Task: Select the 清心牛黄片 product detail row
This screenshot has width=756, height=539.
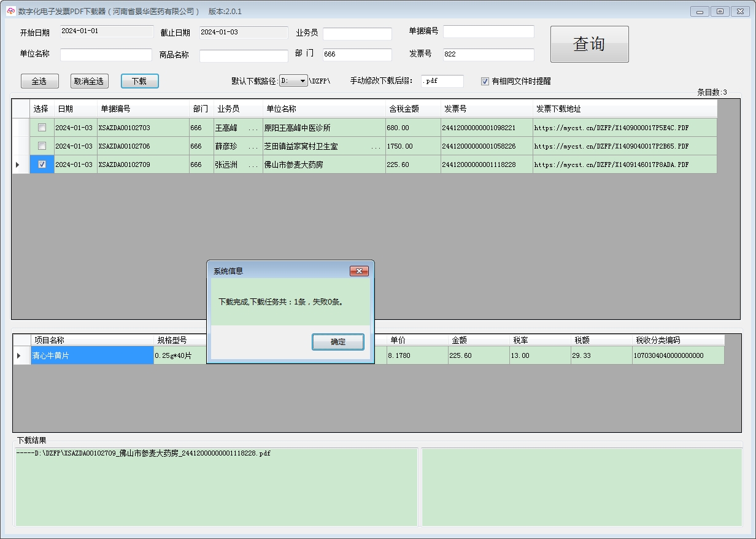Action: click(x=92, y=355)
